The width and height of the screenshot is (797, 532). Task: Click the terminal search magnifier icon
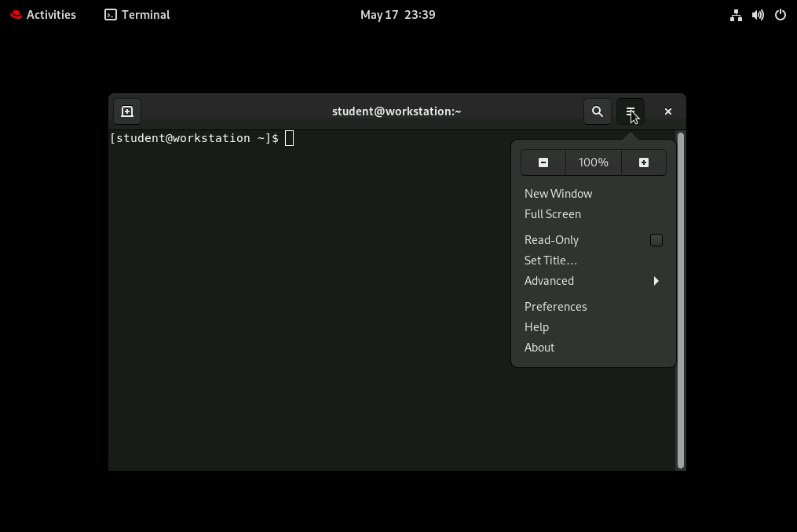pos(598,111)
